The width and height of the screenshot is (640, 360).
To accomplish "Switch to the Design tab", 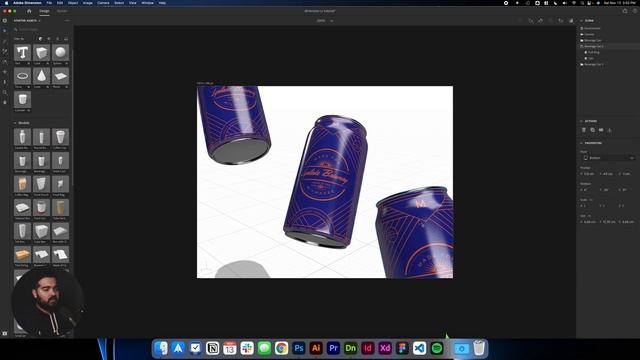I will 44,11.
